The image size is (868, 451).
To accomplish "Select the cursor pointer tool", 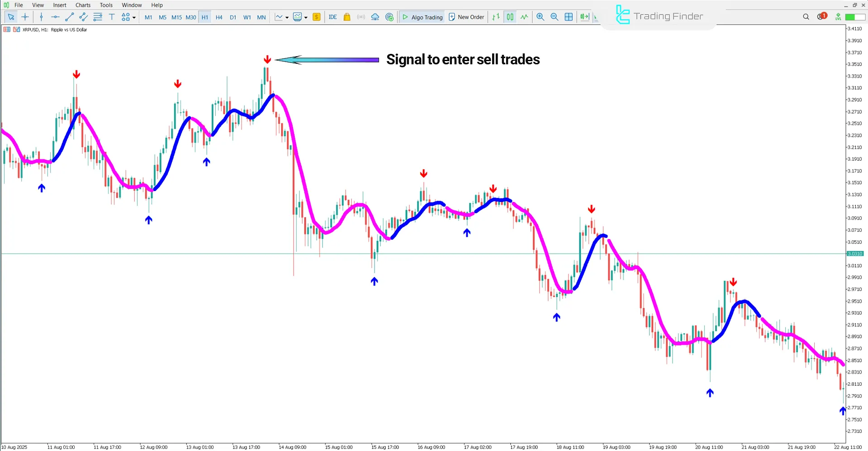I will [11, 17].
